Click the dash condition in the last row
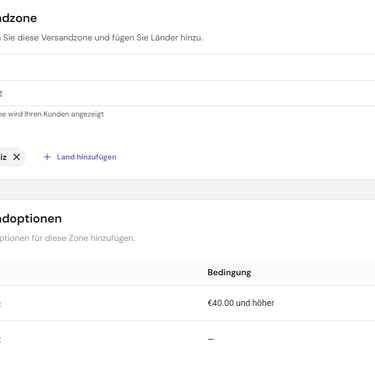Image resolution: width=375 pixels, height=366 pixels. 211,339
